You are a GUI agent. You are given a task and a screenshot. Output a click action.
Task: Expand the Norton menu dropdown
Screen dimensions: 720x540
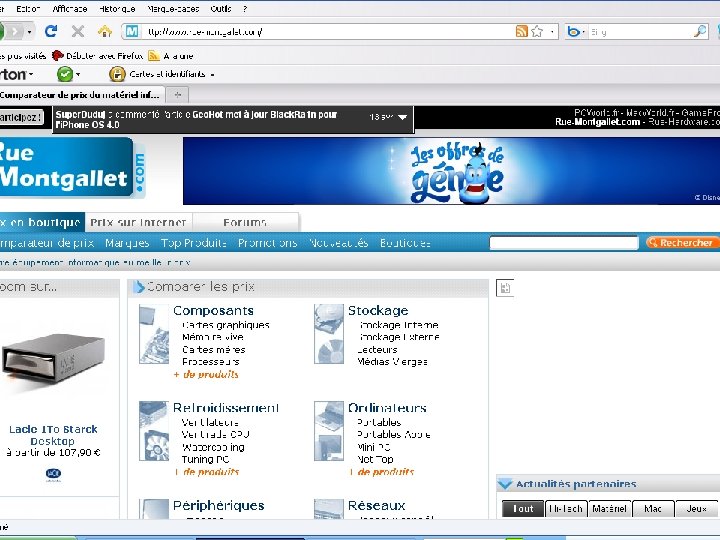(31, 74)
